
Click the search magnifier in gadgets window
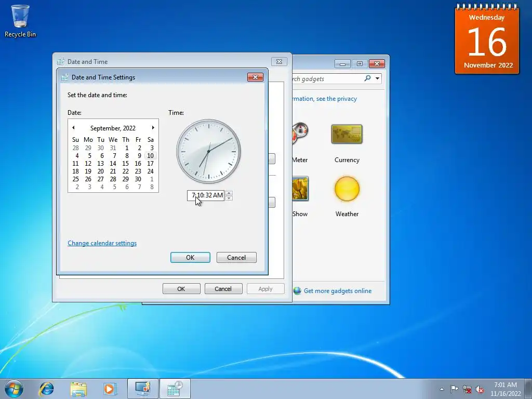pos(367,78)
